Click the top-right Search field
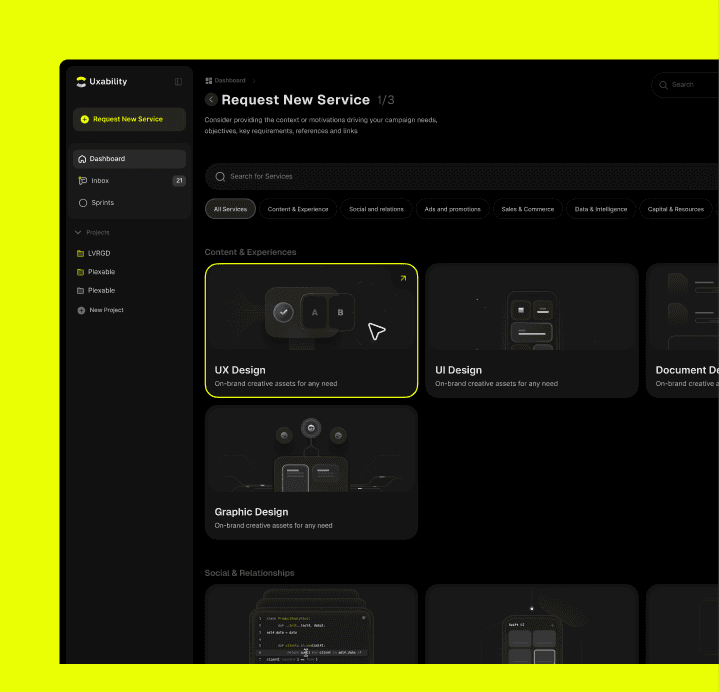719x692 pixels. [x=685, y=85]
